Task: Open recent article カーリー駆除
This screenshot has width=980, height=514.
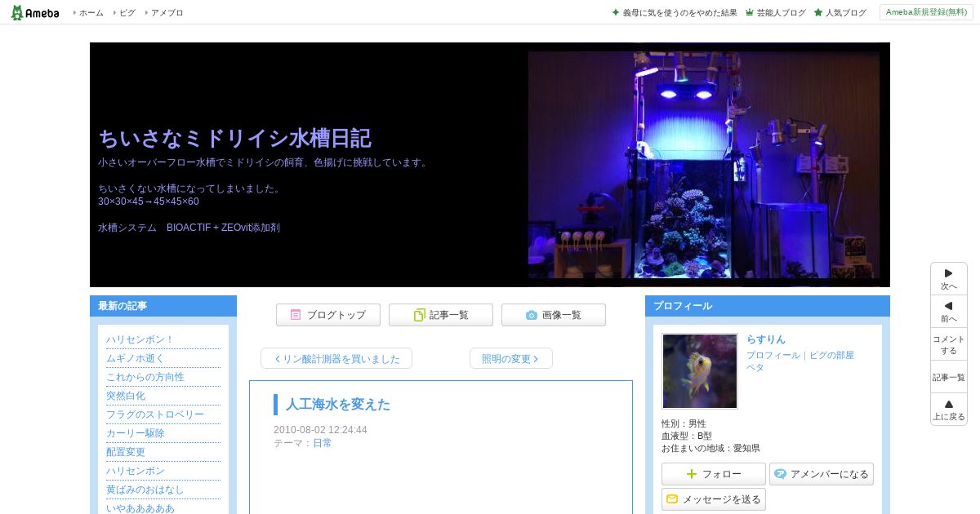Action: [x=135, y=433]
